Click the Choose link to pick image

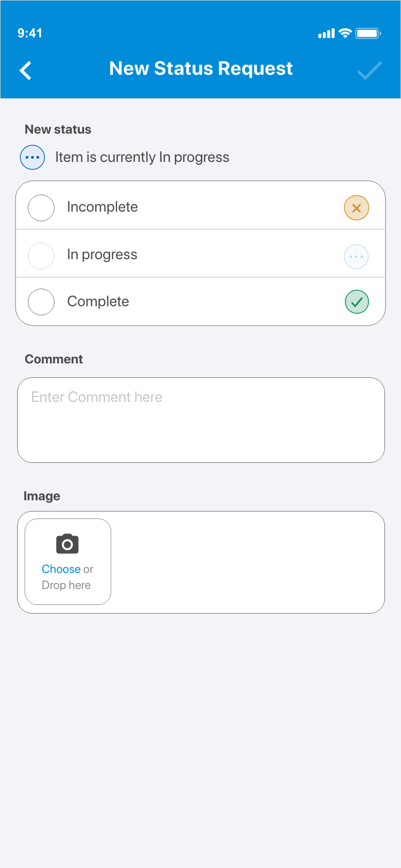coord(61,569)
